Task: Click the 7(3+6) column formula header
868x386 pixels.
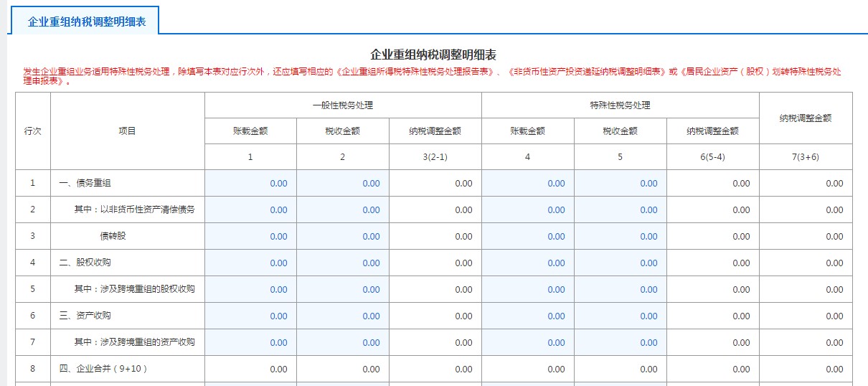Action: click(806, 157)
